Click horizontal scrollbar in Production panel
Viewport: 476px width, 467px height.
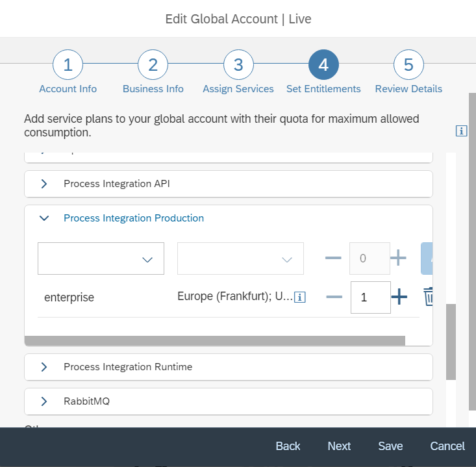click(x=215, y=341)
